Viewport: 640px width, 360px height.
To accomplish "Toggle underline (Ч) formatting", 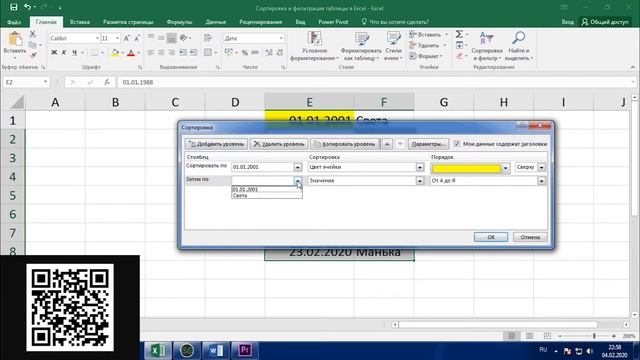I will tap(74, 53).
